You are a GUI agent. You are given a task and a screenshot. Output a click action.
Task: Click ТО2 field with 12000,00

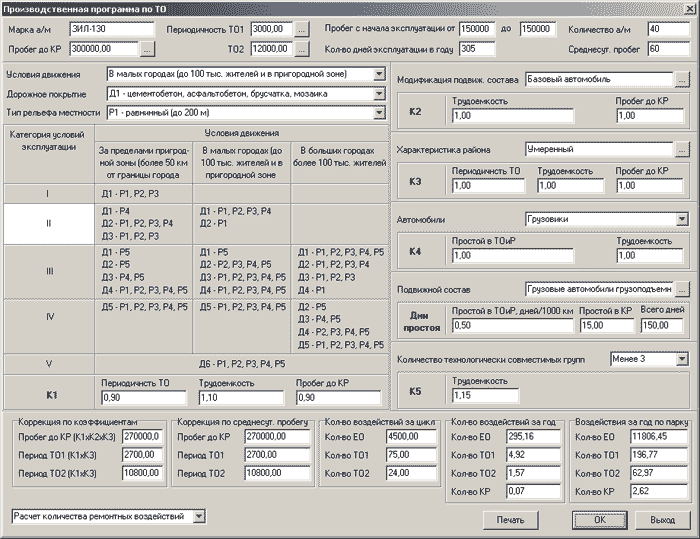[x=271, y=49]
